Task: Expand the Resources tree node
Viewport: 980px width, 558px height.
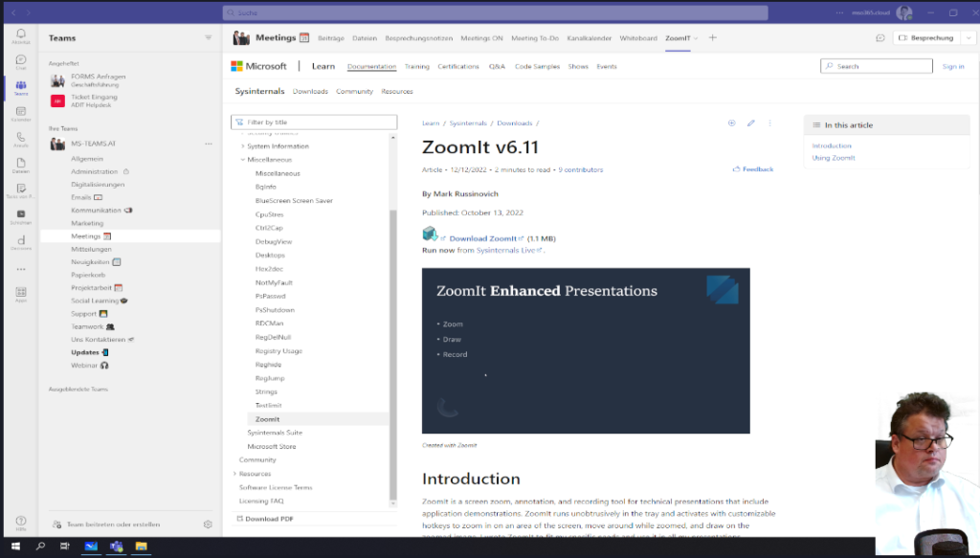Action: [235, 474]
